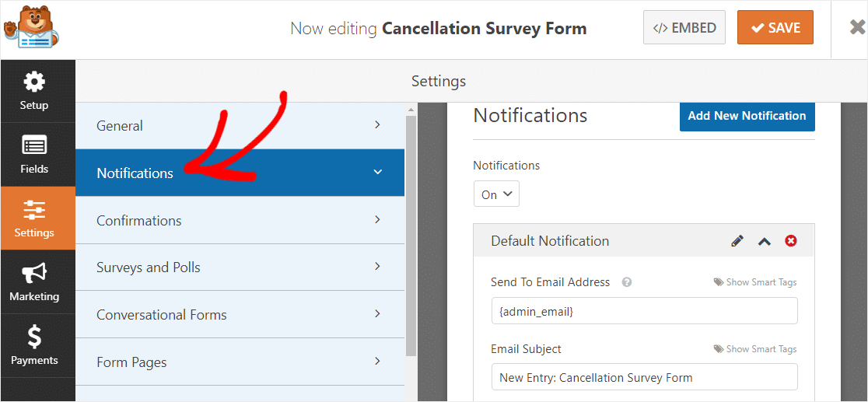
Task: Open the Fields list icon panel
Action: (x=34, y=155)
